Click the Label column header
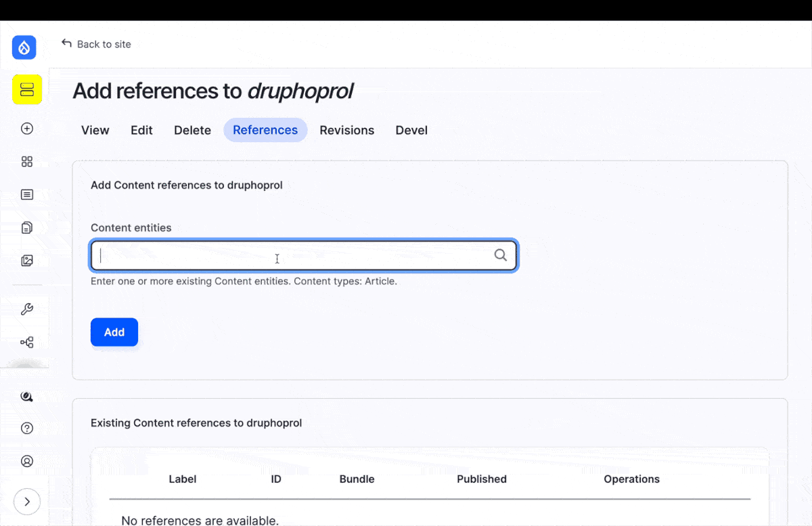 click(x=183, y=479)
